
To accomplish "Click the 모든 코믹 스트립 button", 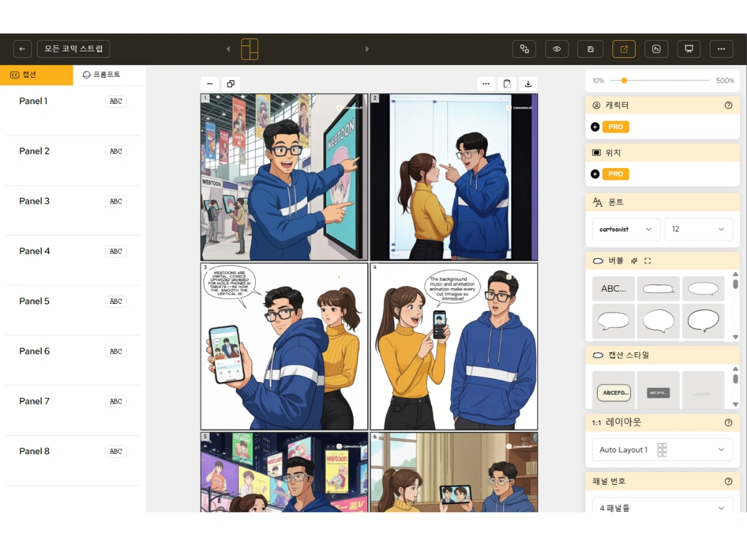I will 73,49.
